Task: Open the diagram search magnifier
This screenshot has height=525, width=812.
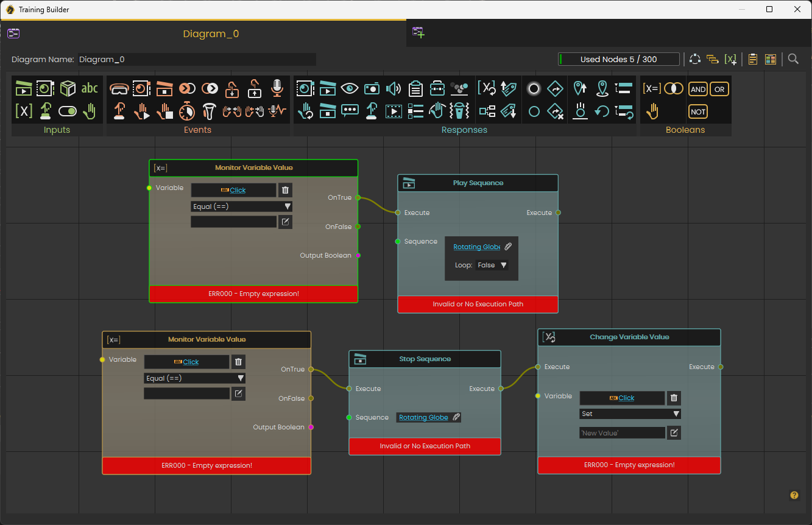Action: [793, 58]
